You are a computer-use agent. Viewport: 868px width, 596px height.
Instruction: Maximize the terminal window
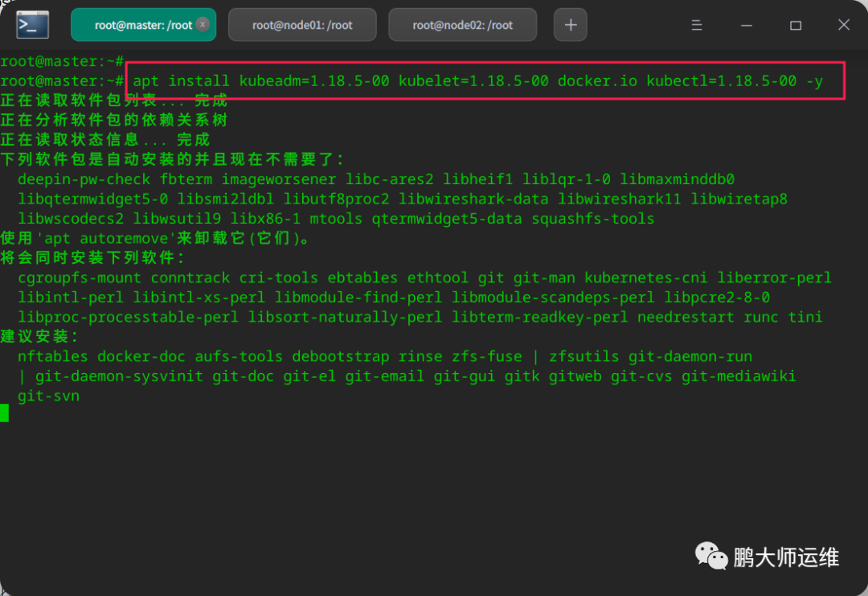coord(796,26)
